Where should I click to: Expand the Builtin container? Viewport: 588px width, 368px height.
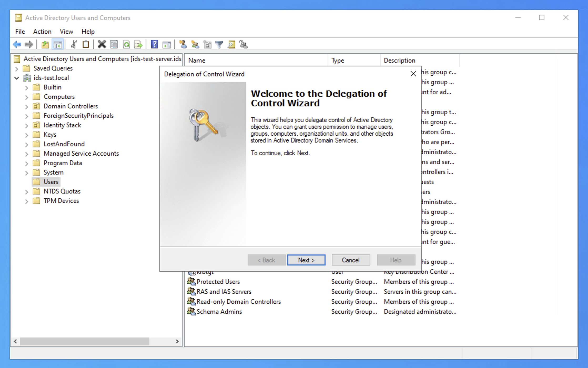(x=27, y=88)
